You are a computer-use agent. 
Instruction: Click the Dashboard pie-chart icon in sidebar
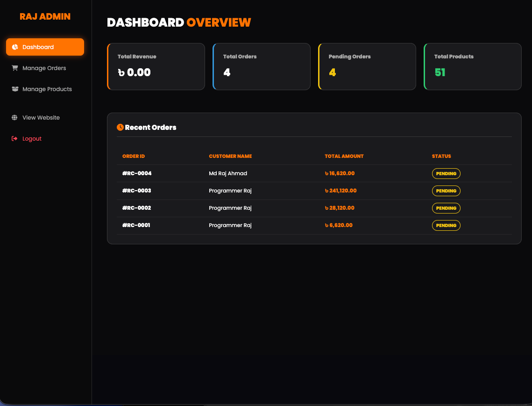coord(15,47)
